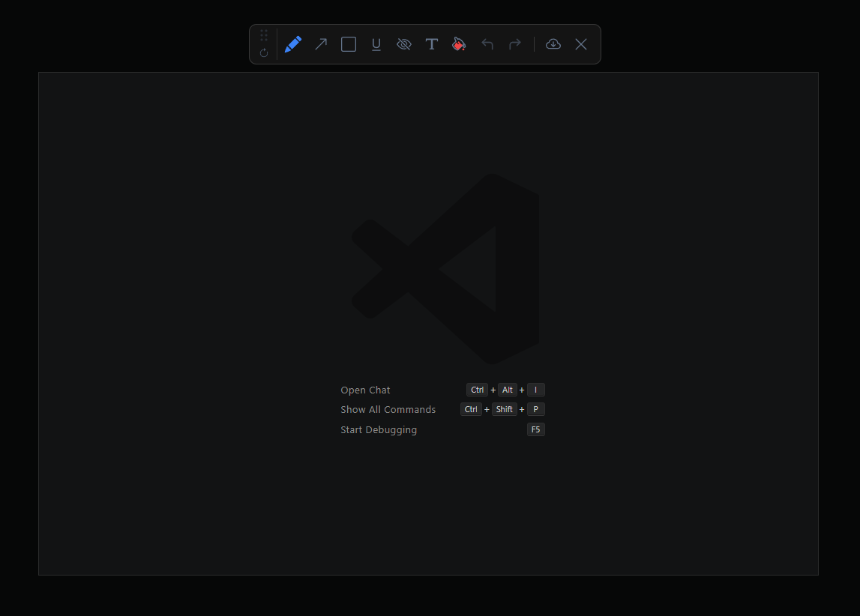Select the arrow annotation tool
This screenshot has height=616, width=860.
321,44
